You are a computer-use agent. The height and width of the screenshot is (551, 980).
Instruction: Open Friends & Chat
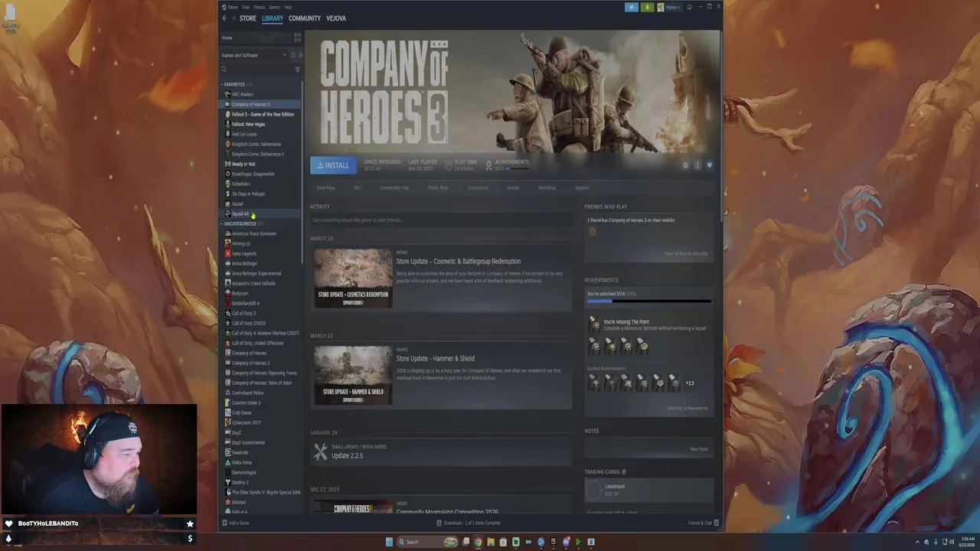(702, 523)
